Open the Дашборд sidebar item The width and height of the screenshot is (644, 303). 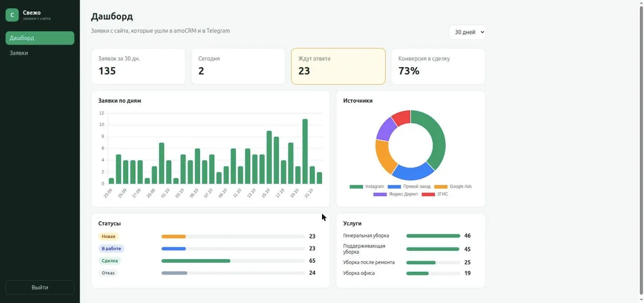point(40,38)
